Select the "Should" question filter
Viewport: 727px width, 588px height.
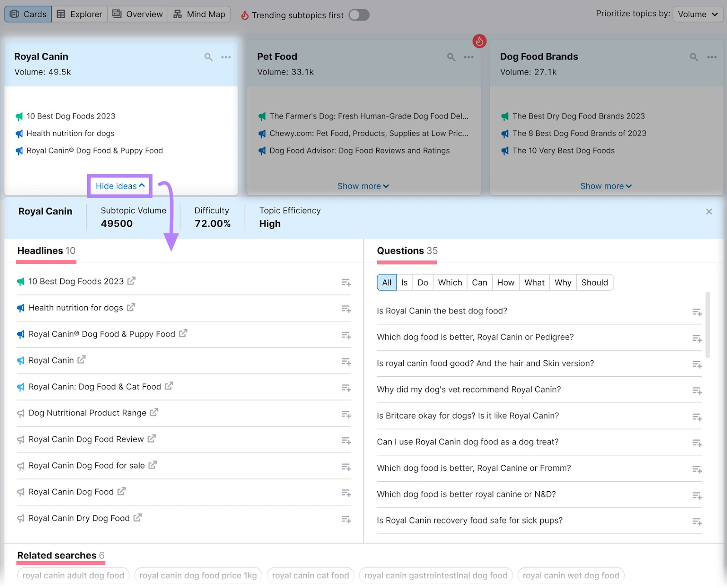594,282
